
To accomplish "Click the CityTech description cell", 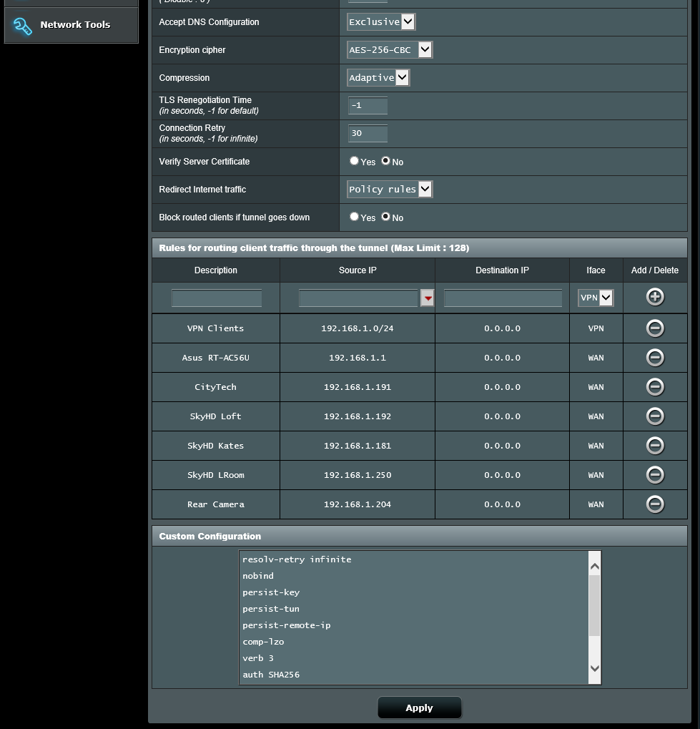I will [216, 387].
